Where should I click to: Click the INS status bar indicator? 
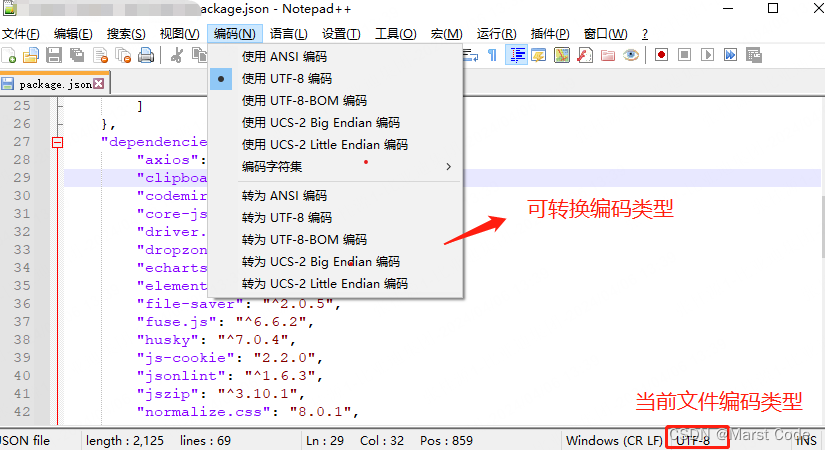tap(807, 441)
